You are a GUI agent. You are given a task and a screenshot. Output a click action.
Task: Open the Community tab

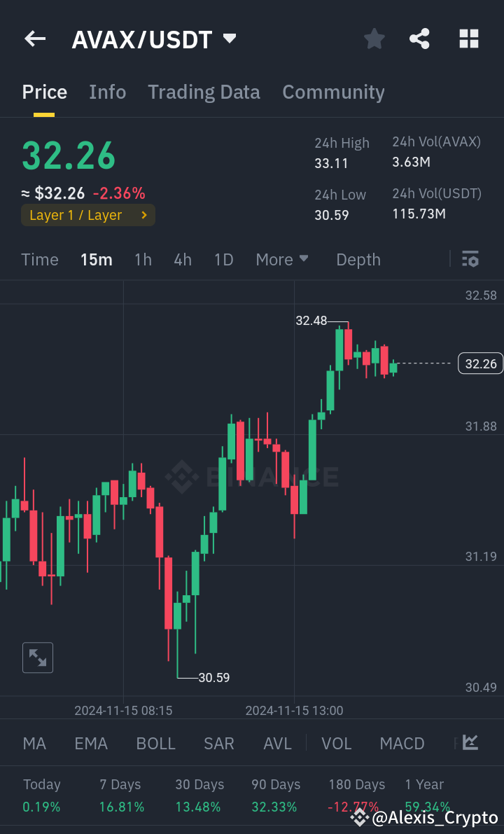[333, 92]
